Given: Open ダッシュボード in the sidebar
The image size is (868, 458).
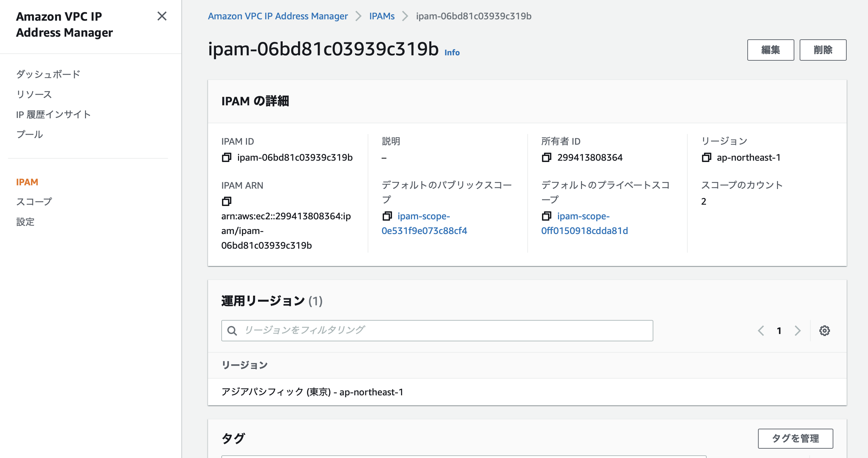Looking at the screenshot, I should (48, 74).
